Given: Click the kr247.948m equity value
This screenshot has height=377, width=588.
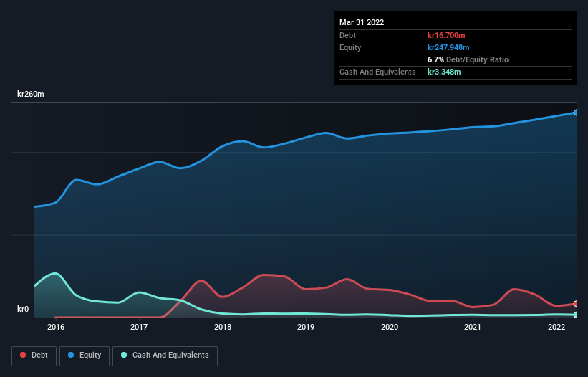Looking at the screenshot, I should [448, 47].
